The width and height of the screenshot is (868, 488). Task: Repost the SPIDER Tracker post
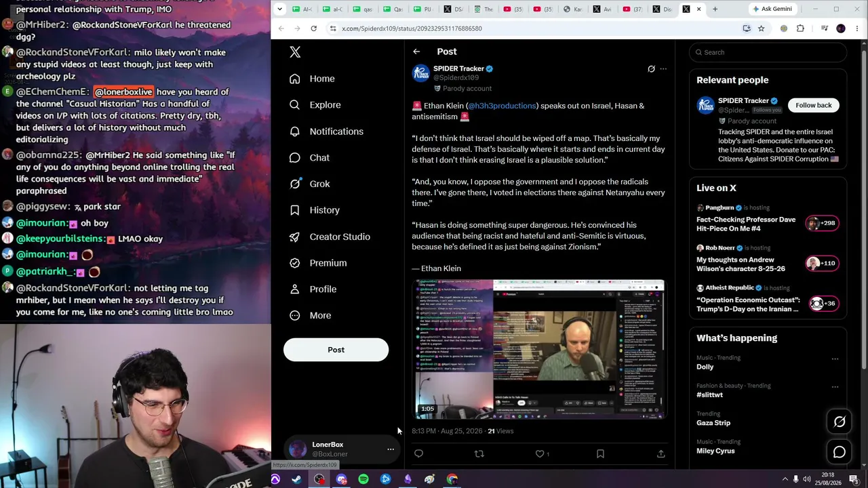click(x=479, y=454)
